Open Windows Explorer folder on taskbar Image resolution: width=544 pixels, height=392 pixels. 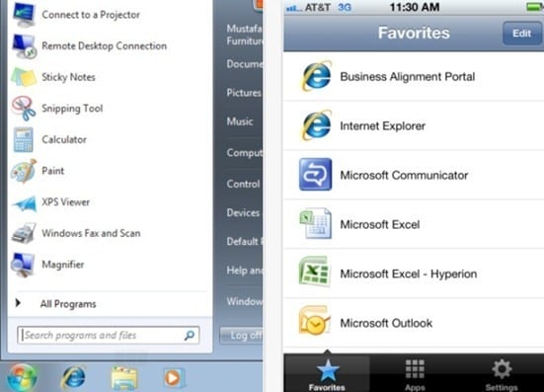click(124, 377)
